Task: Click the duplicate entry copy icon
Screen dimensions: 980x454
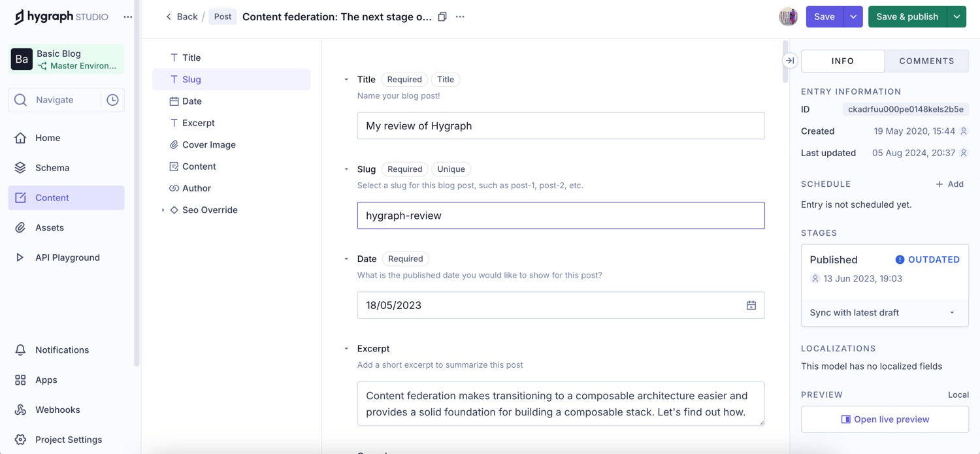Action: [x=442, y=17]
